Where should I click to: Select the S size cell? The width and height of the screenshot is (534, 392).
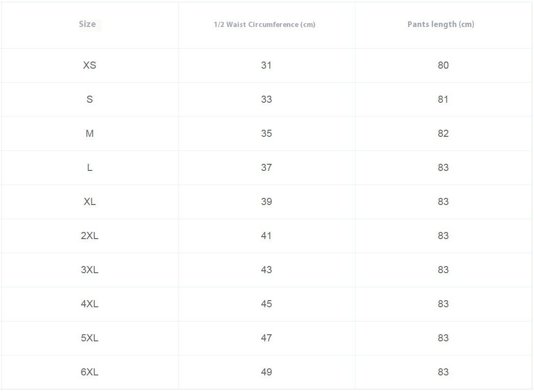pos(89,99)
